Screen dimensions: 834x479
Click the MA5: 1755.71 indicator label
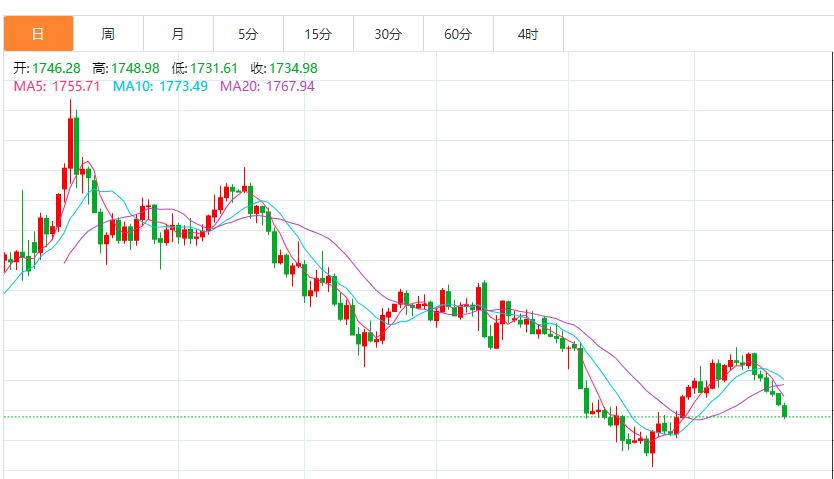(57, 87)
